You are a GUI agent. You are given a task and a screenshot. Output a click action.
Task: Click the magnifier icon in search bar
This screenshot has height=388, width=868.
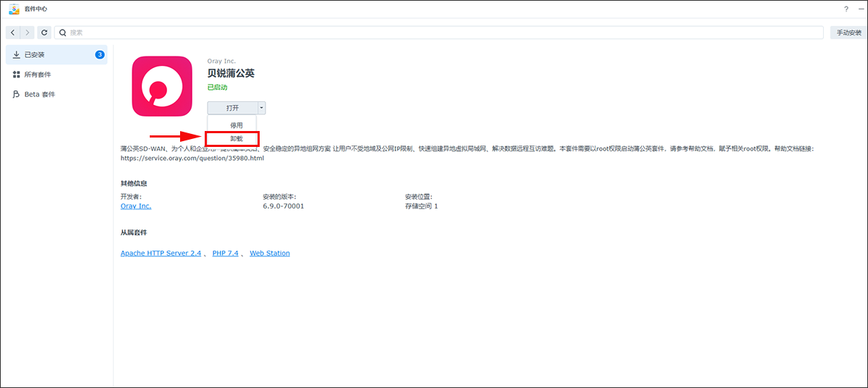click(x=63, y=33)
